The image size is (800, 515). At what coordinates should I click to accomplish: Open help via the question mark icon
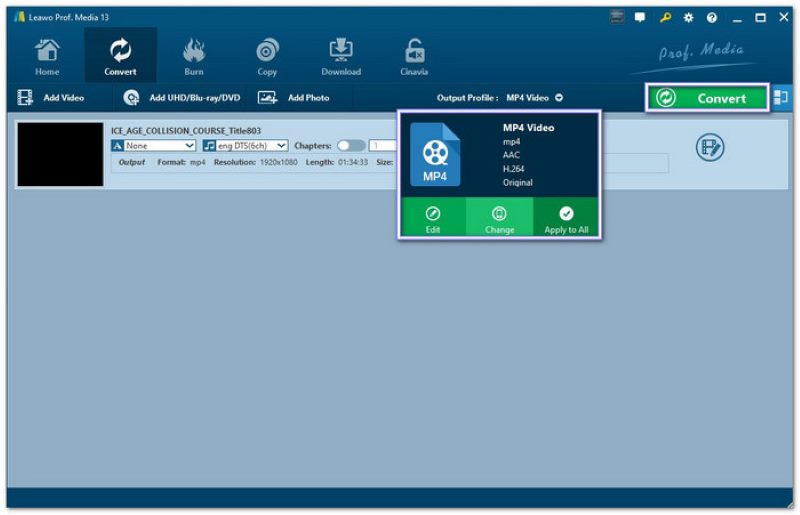point(712,18)
